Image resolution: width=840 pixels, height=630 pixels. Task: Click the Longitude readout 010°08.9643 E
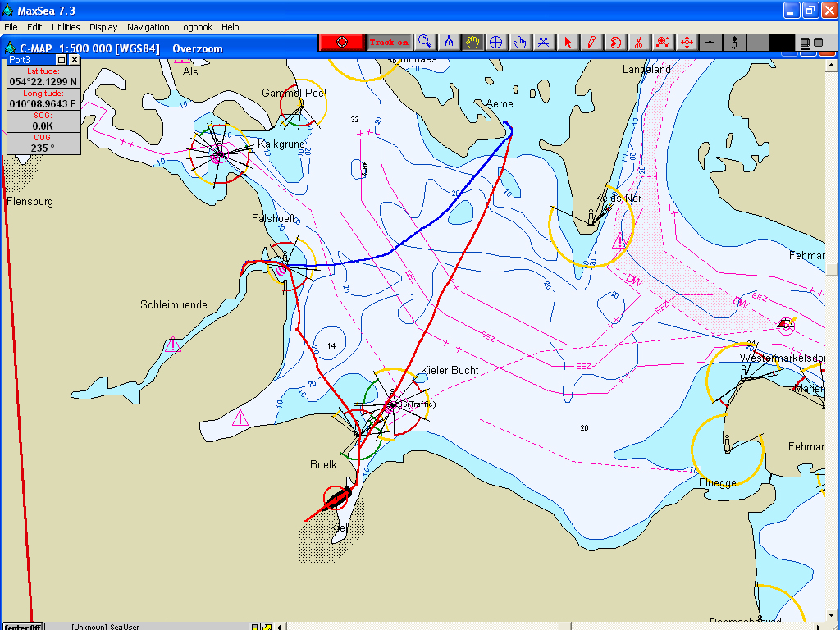tap(43, 103)
